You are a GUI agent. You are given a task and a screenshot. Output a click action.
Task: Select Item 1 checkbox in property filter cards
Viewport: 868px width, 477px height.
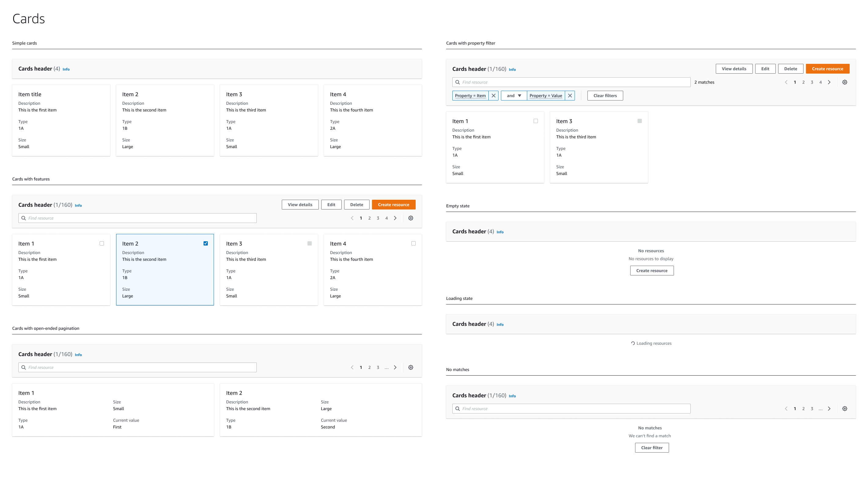coord(536,121)
